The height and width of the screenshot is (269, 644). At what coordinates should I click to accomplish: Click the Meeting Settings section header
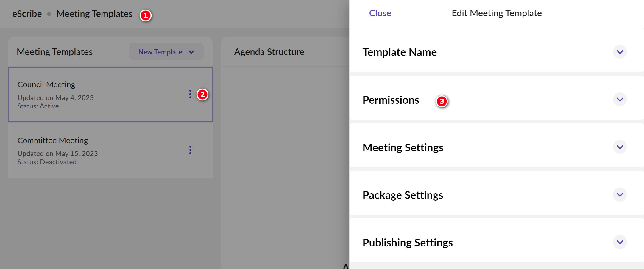click(403, 147)
